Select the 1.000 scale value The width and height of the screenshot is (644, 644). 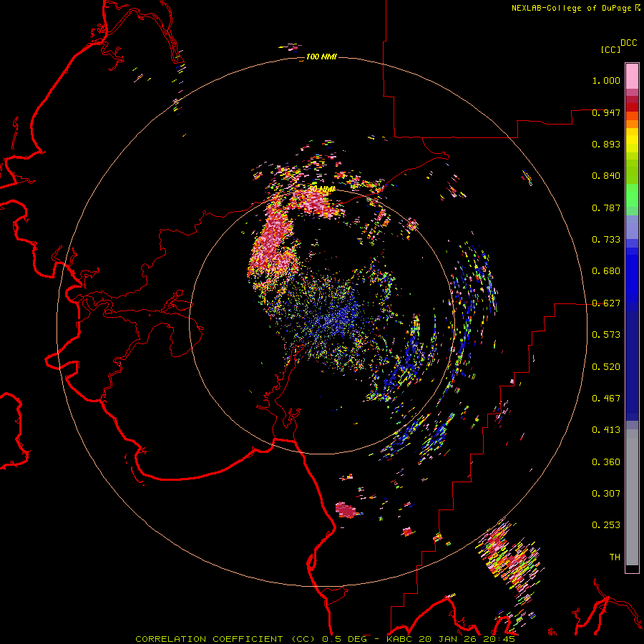pyautogui.click(x=606, y=80)
